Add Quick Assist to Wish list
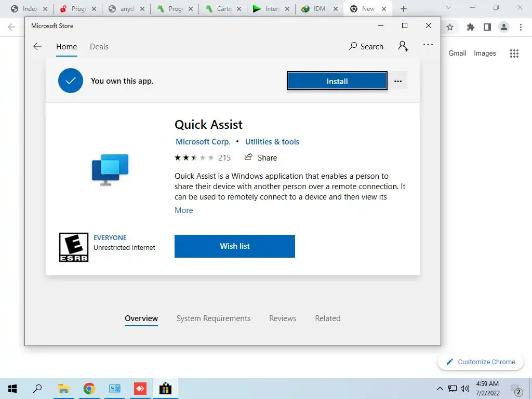 [x=235, y=246]
